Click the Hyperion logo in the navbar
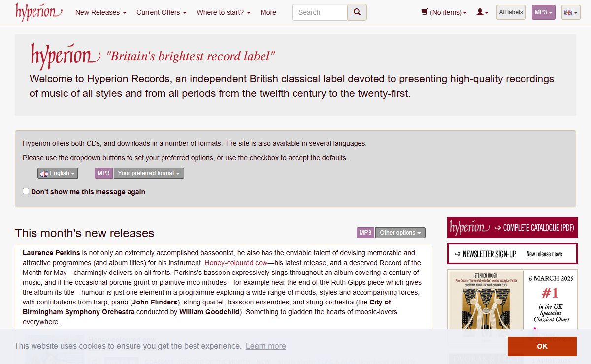 tap(38, 12)
